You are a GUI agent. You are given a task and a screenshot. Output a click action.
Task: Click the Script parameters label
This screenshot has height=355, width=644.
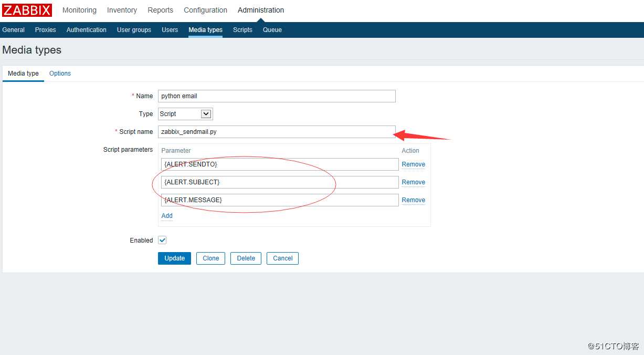click(128, 150)
